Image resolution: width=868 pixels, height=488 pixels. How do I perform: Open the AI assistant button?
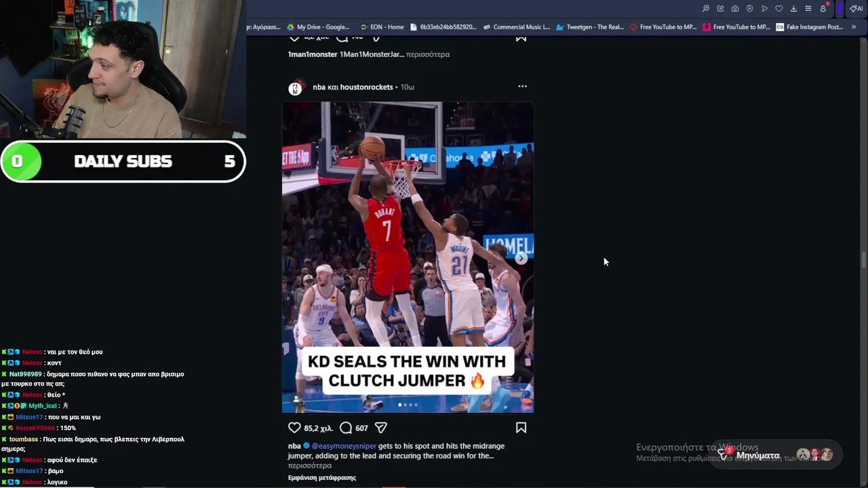click(856, 9)
